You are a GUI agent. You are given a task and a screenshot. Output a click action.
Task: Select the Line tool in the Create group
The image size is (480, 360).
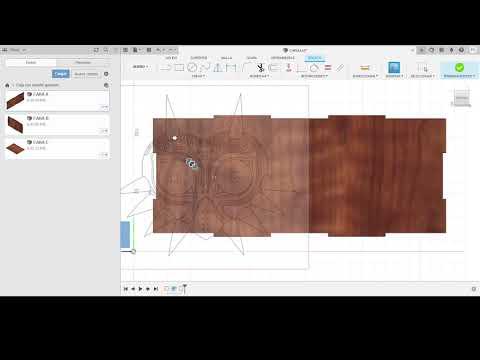165,68
